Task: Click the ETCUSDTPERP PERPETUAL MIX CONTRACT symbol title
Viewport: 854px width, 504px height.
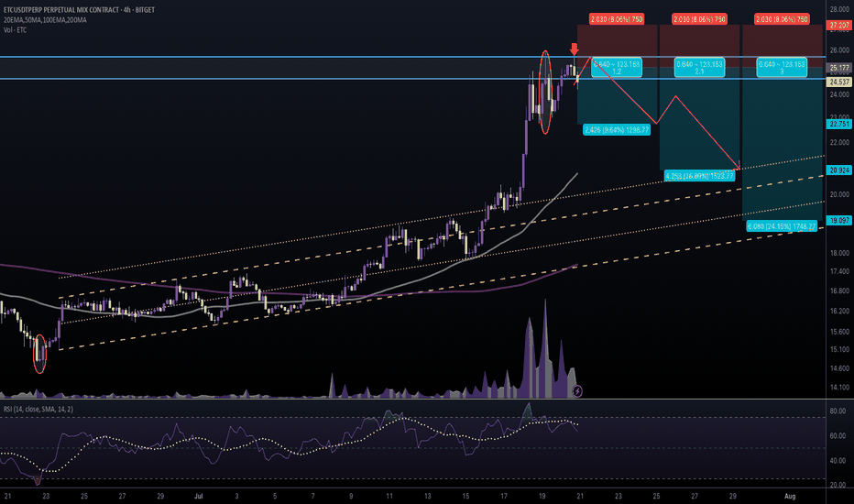Action: [79, 10]
